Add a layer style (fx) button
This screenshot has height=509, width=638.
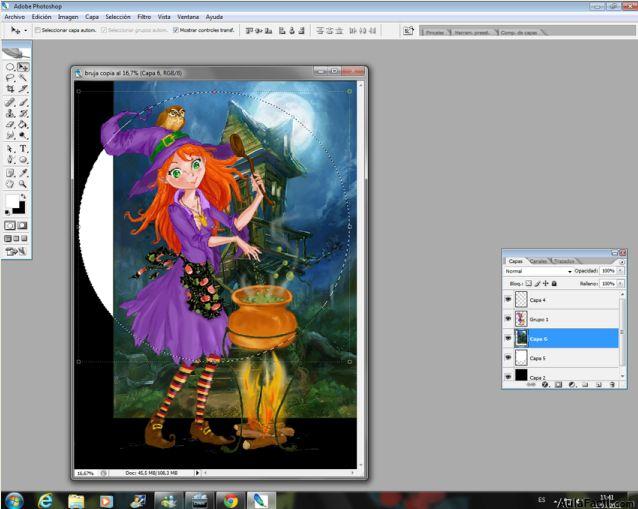tap(545, 384)
